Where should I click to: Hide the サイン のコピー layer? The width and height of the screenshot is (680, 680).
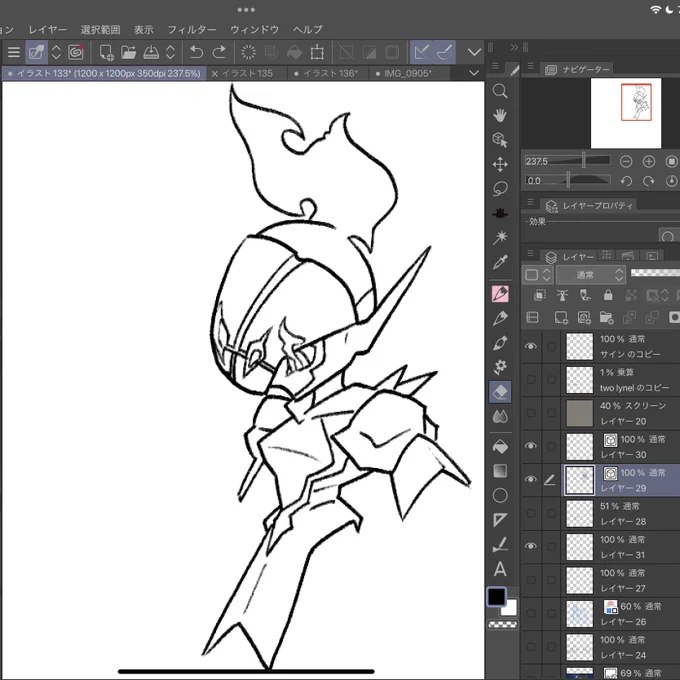tap(531, 346)
